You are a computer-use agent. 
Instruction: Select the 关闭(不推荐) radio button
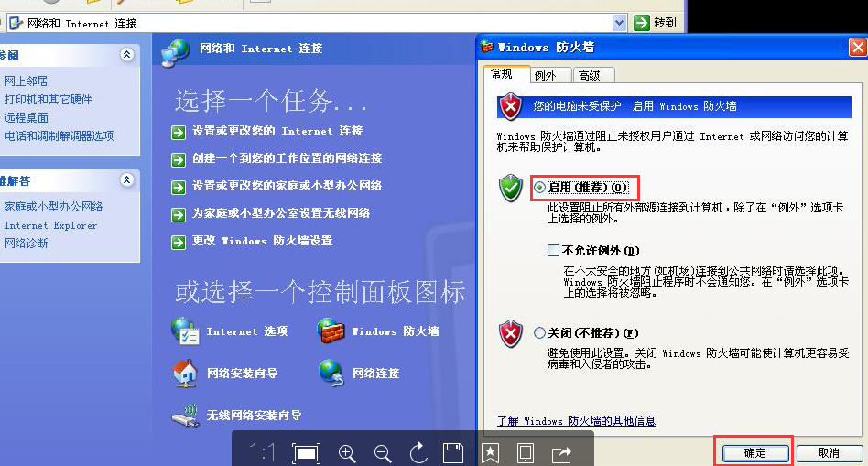pyautogui.click(x=539, y=332)
